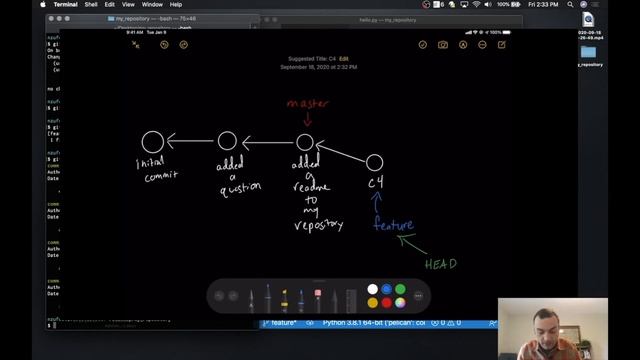This screenshot has width=640, height=360.
Task: Click the my_repository bash Terminal title bar
Action: tap(152, 19)
